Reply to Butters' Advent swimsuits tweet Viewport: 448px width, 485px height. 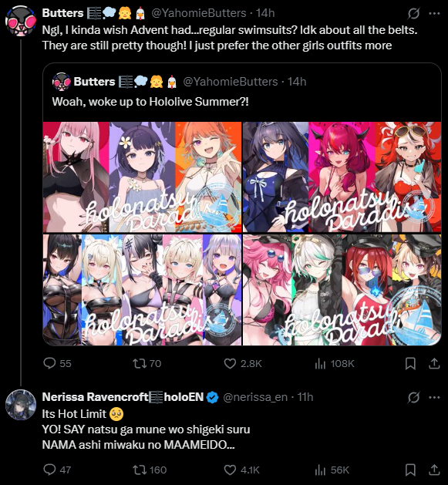[57, 363]
